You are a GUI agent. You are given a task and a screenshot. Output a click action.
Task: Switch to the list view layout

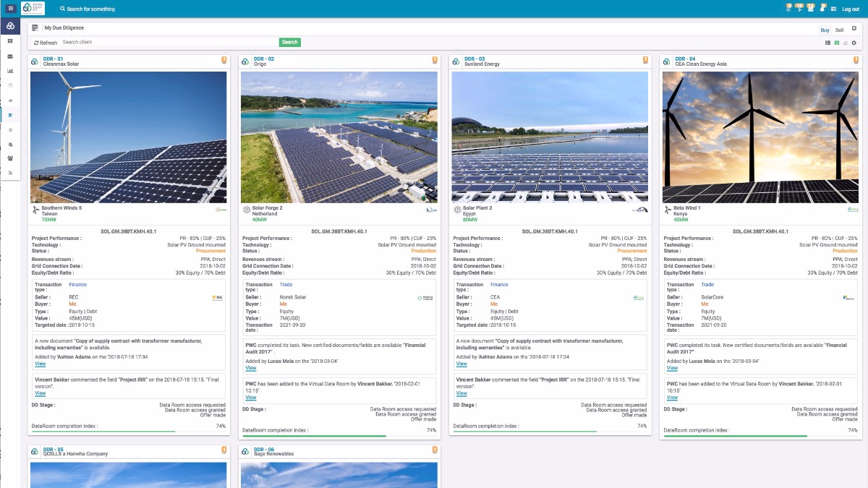pos(828,43)
